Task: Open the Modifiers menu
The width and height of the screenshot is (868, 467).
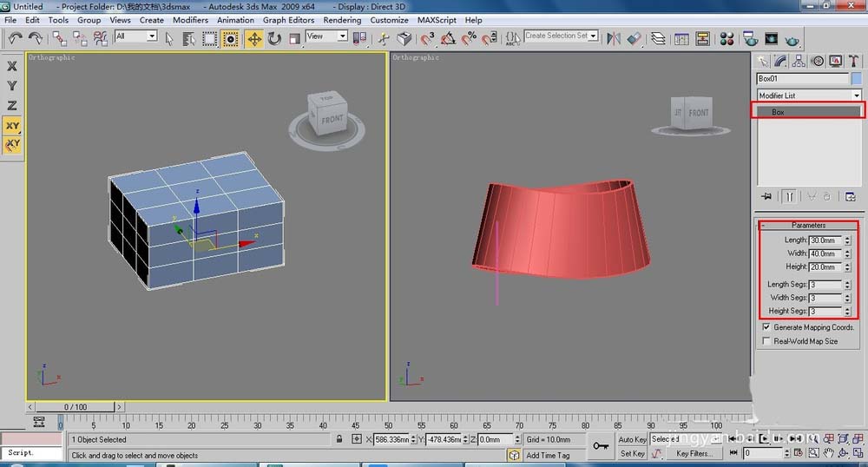Action: point(190,20)
